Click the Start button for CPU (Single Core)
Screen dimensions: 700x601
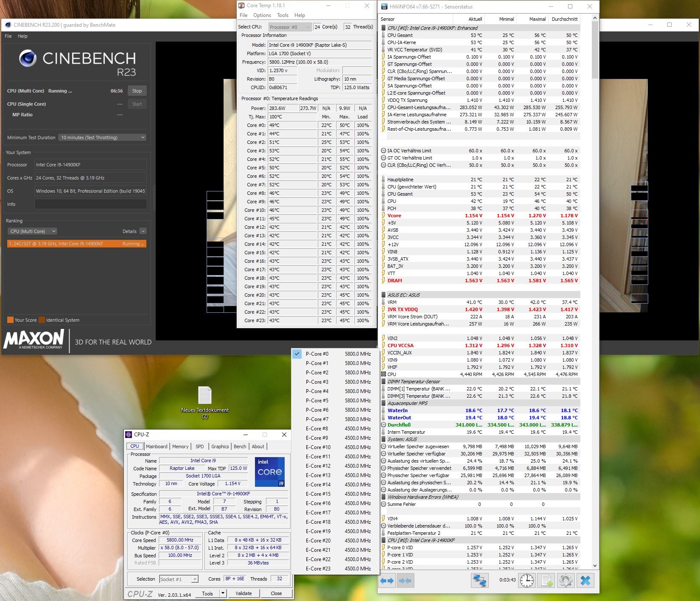pos(137,104)
